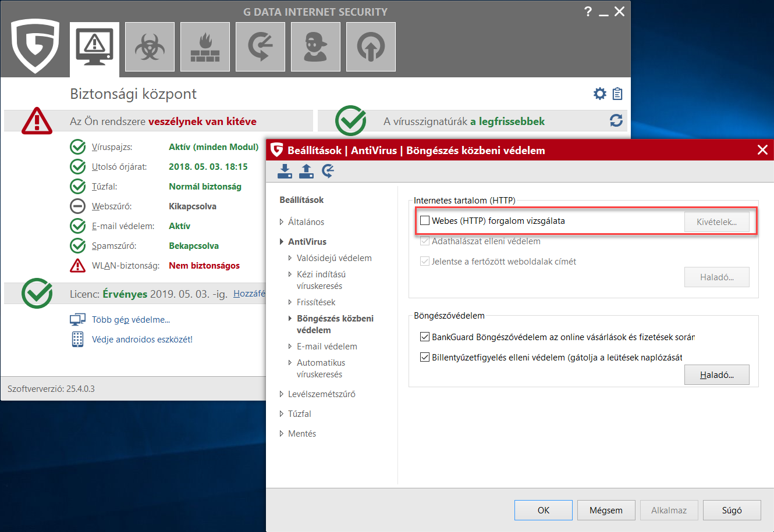This screenshot has height=532, width=774.
Task: Click the Nem biztonságos status value
Action: 204,266
